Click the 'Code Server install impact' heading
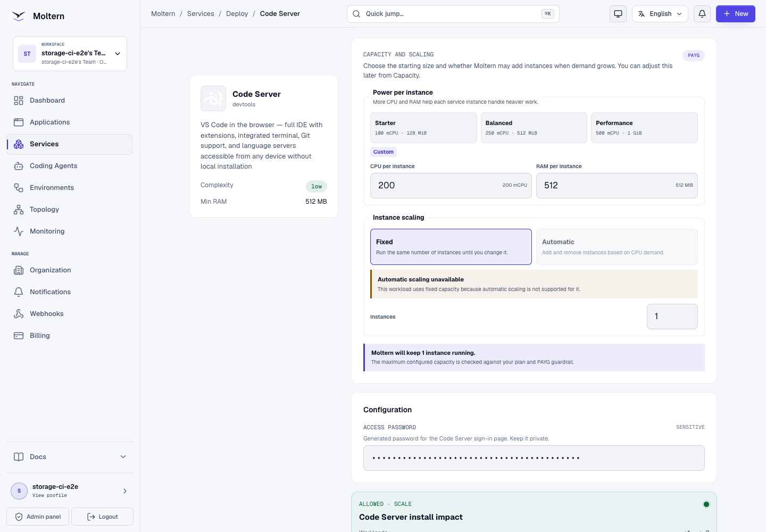 (411, 517)
